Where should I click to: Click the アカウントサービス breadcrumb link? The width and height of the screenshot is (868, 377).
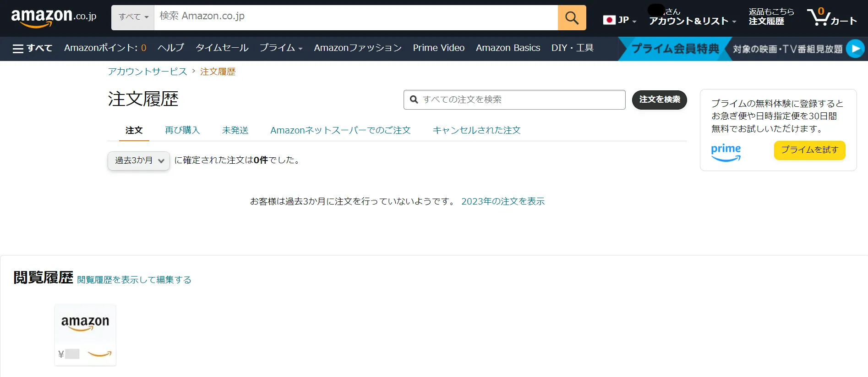(x=147, y=72)
